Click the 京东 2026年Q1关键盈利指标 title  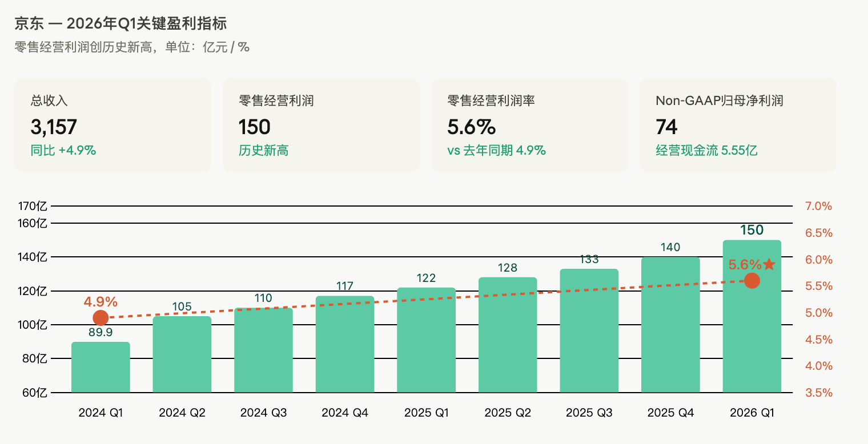pyautogui.click(x=120, y=24)
